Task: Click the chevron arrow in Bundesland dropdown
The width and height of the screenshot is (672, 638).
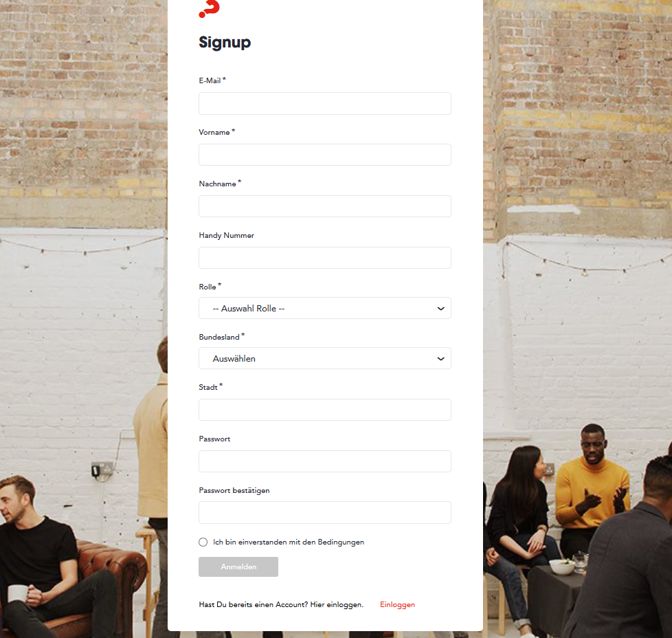Action: pyautogui.click(x=440, y=359)
